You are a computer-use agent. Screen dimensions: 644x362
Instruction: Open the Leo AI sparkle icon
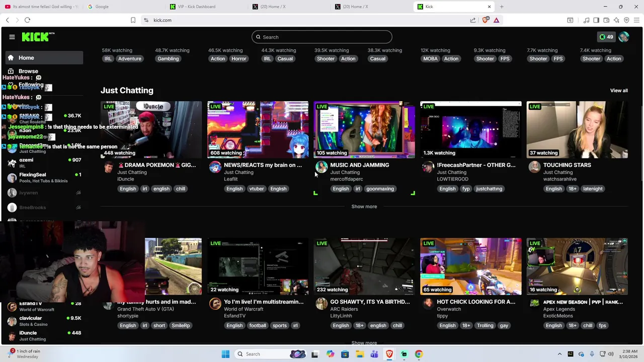point(616,20)
